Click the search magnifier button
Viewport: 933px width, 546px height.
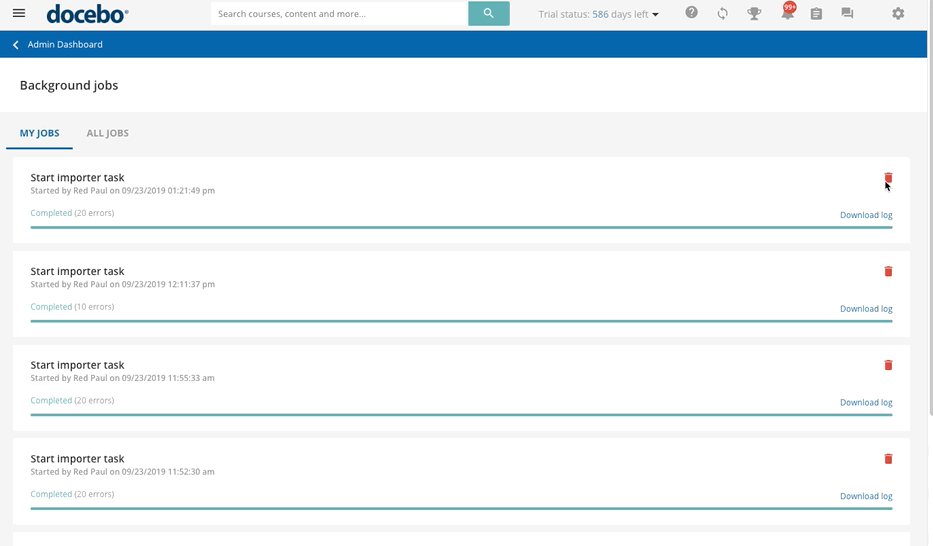489,14
